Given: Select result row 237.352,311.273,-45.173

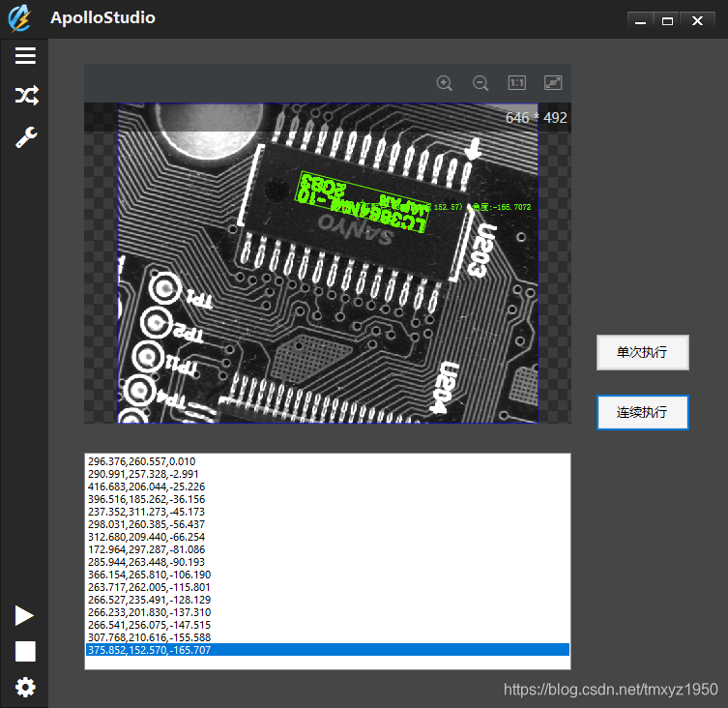Looking at the screenshot, I should (x=328, y=512).
